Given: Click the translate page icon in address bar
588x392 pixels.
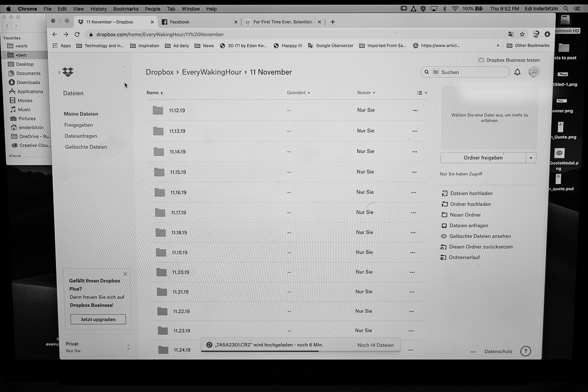Looking at the screenshot, I should pos(511,34).
